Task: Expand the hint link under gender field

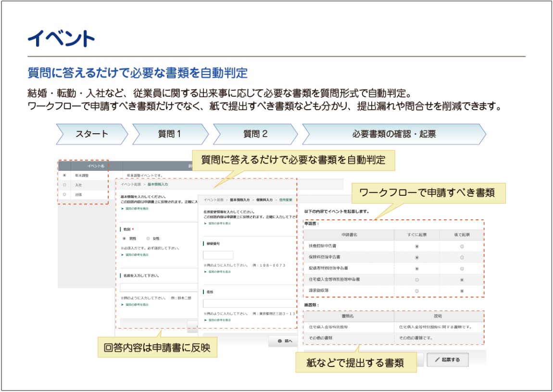Action: pyautogui.click(x=137, y=255)
